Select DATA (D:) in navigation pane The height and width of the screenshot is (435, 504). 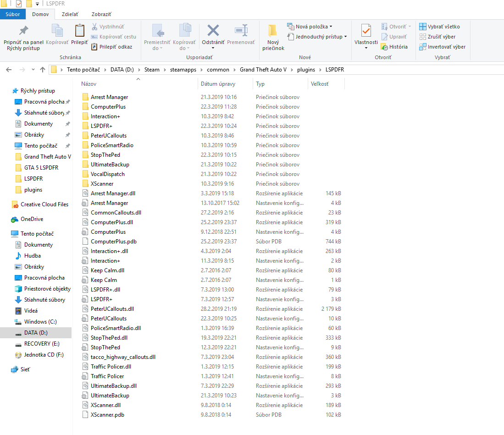36,333
